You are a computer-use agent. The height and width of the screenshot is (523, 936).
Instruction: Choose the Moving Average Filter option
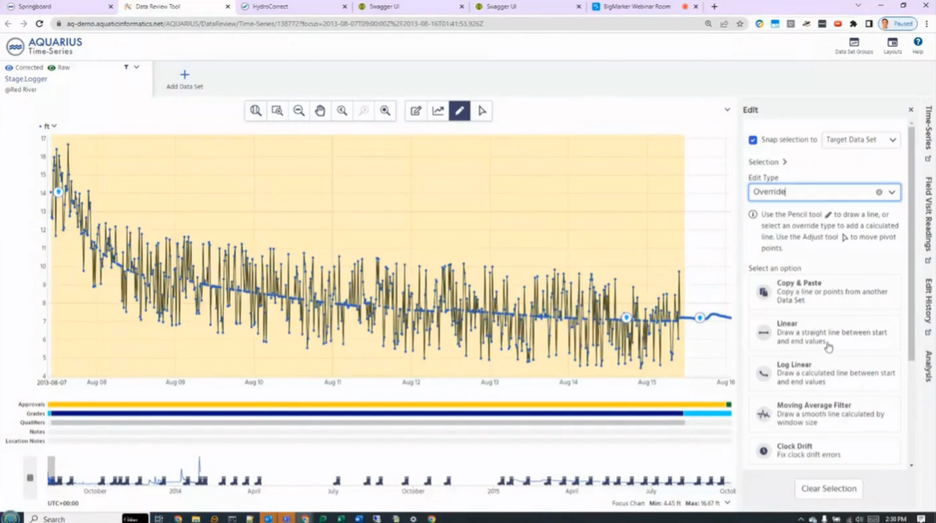tap(824, 414)
